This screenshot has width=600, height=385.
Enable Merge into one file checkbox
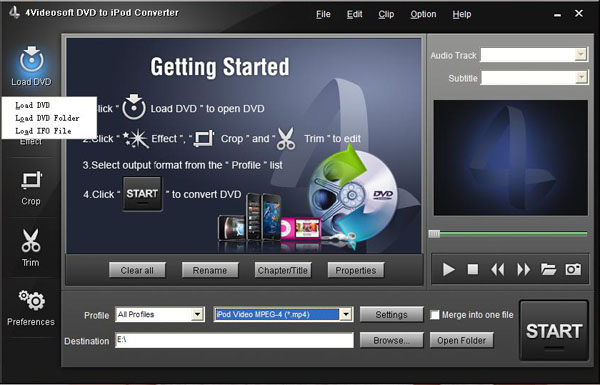pyautogui.click(x=435, y=315)
